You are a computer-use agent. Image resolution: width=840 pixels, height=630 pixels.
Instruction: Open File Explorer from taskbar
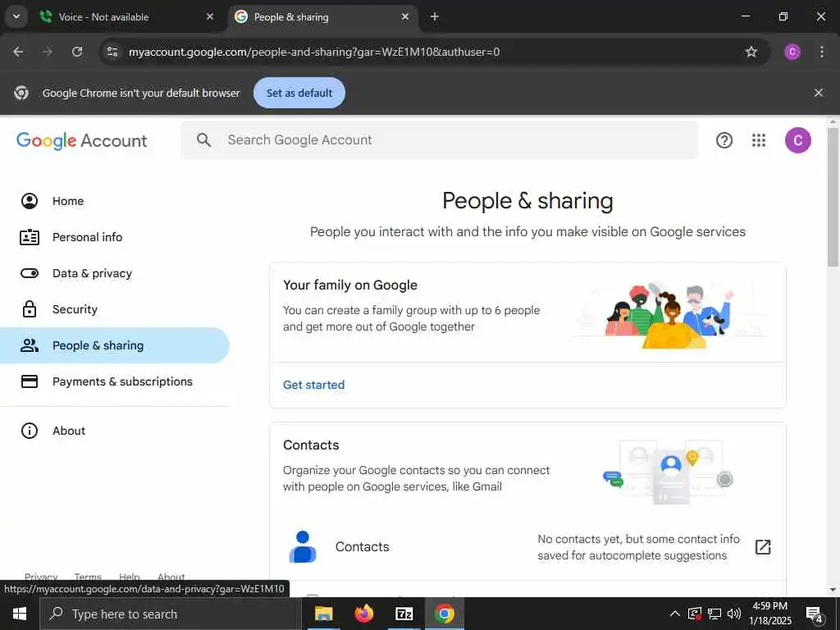(x=323, y=614)
